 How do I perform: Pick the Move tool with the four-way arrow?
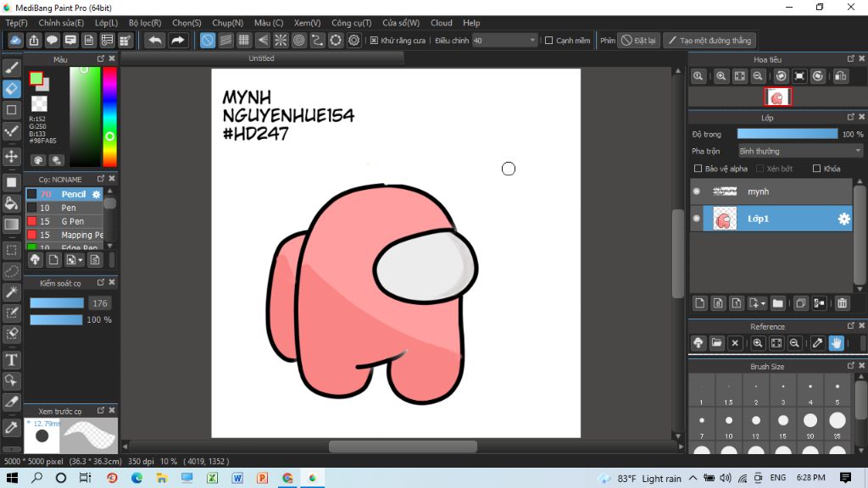click(12, 157)
